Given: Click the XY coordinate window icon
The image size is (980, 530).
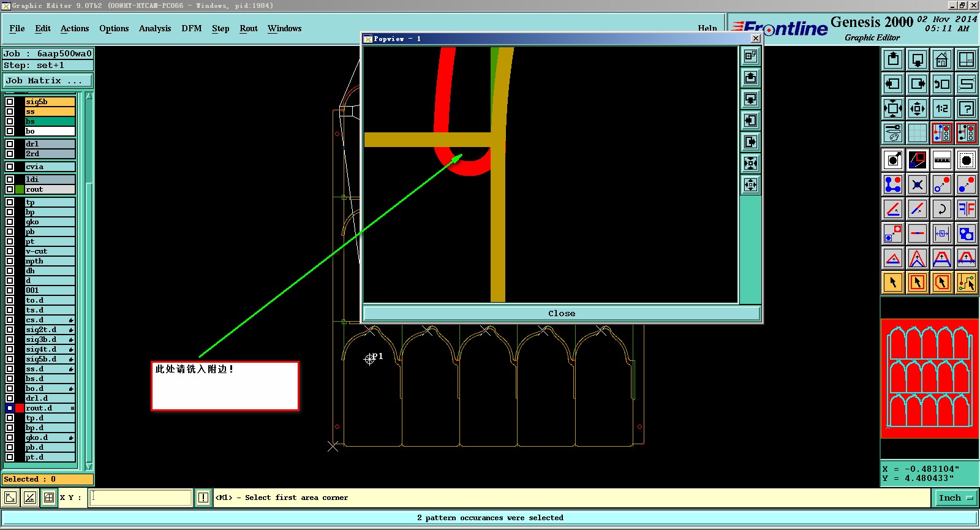Looking at the screenshot, I should coord(967,59).
